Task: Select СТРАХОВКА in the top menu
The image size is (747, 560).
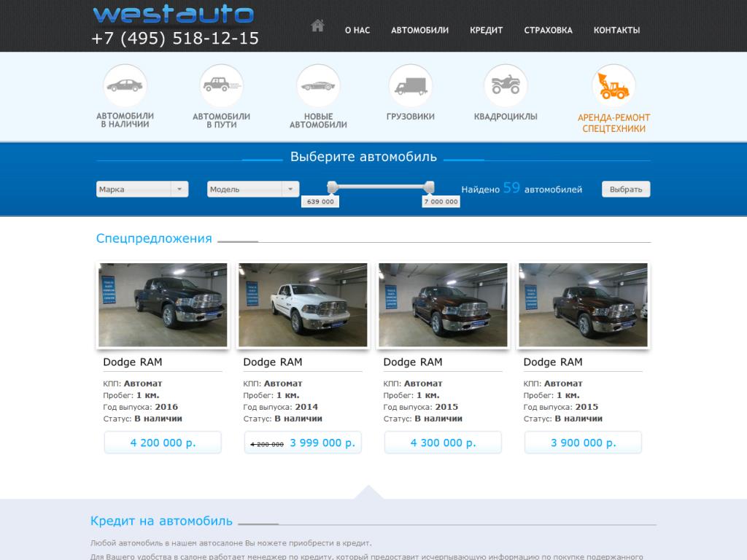Action: (549, 30)
